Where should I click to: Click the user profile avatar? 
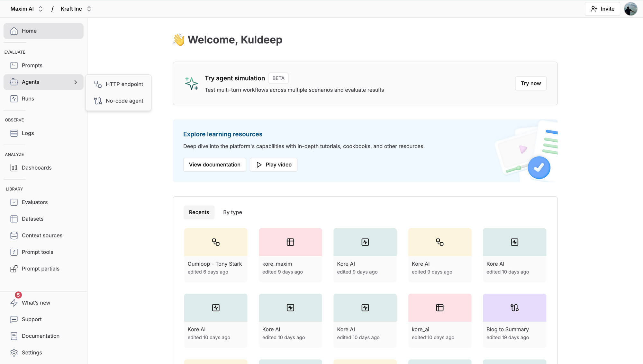pos(630,9)
